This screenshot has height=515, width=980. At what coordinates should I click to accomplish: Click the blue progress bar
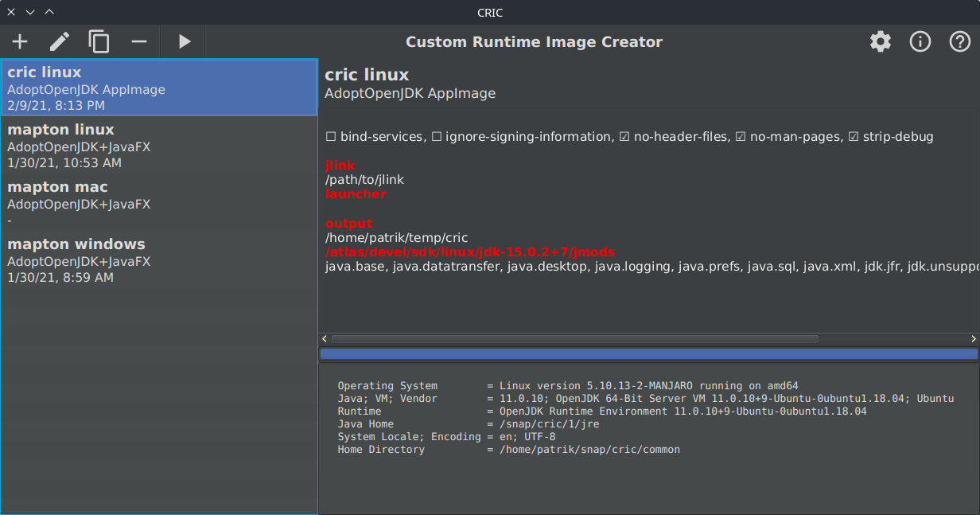(x=648, y=353)
